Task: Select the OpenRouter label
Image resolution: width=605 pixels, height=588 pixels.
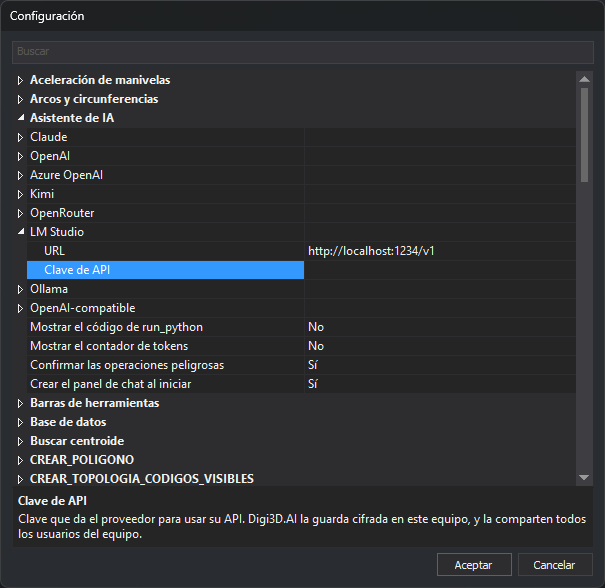Action: pos(62,213)
